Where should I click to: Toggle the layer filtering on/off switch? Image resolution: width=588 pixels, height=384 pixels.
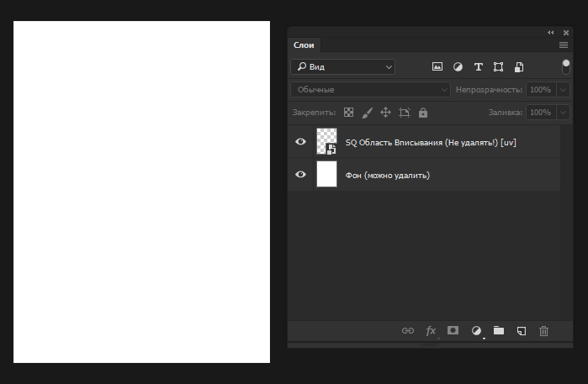566,66
